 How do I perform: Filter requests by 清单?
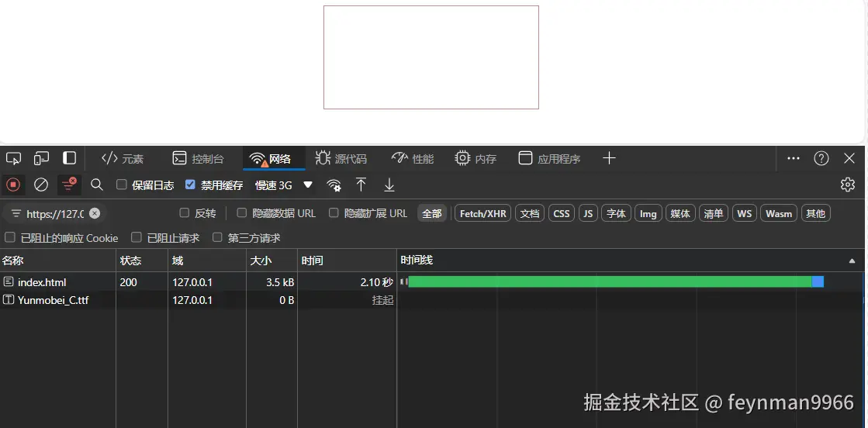click(x=714, y=213)
